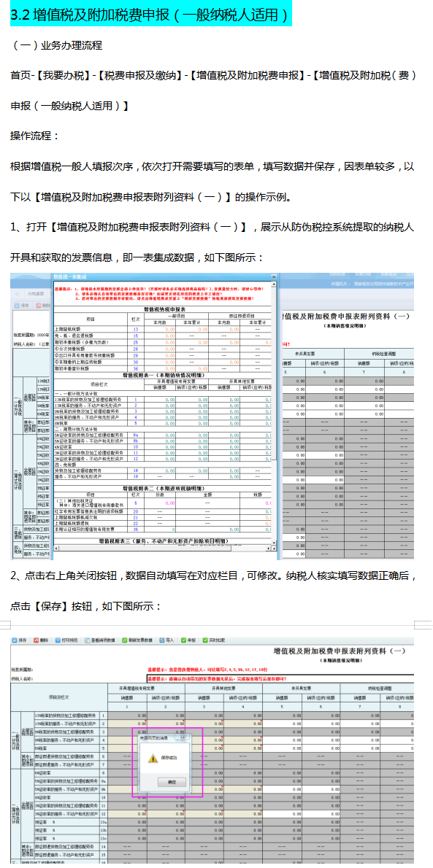
Task: Click 刷新发票数据 refresh invoice data
Action: 137,640
